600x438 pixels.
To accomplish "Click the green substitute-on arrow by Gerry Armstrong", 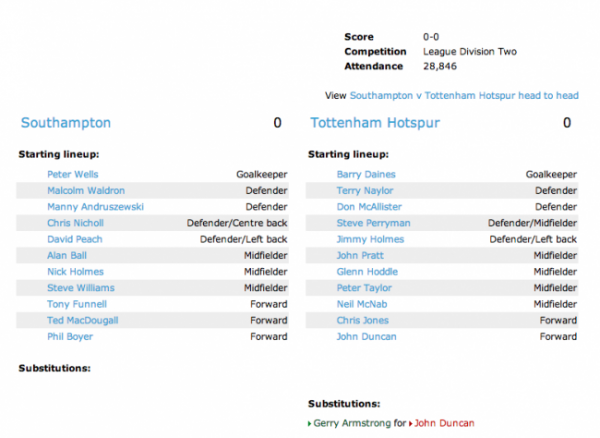I will 310,423.
